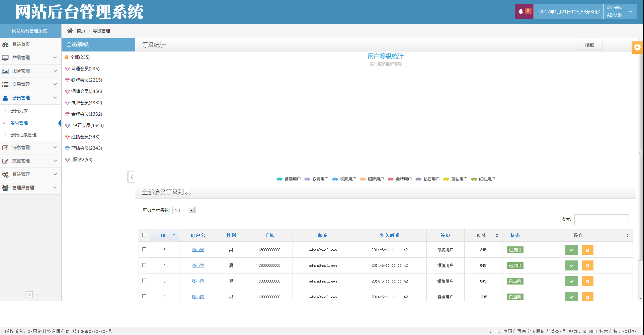Screen dimensions: 644x335
Task: Select 银牌会员(4332) level filter
Action: pos(87,103)
